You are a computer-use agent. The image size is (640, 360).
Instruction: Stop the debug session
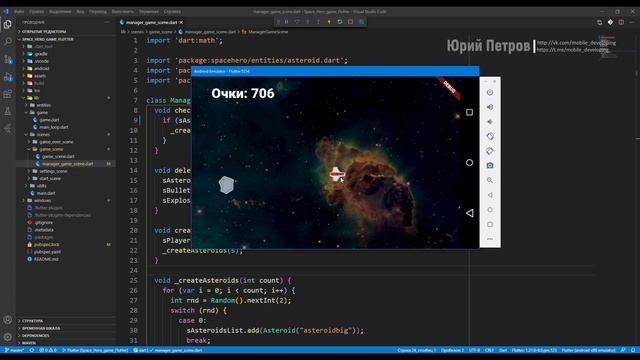coord(350,22)
